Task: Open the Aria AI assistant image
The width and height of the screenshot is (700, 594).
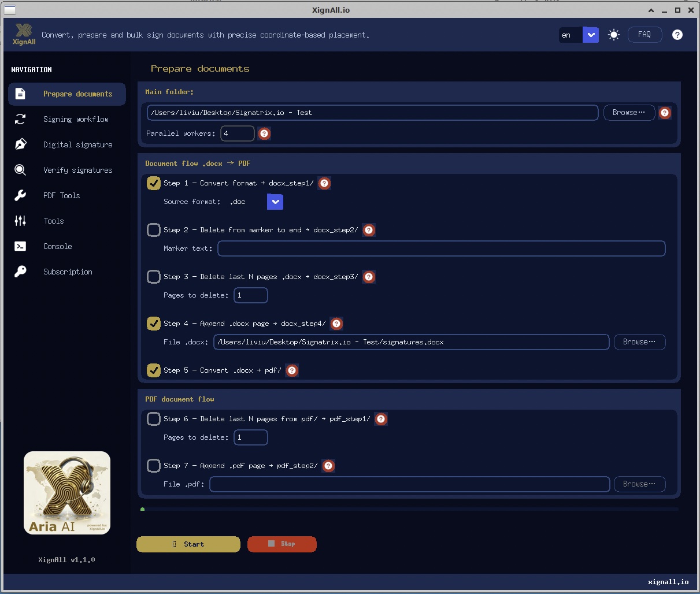Action: 67,493
